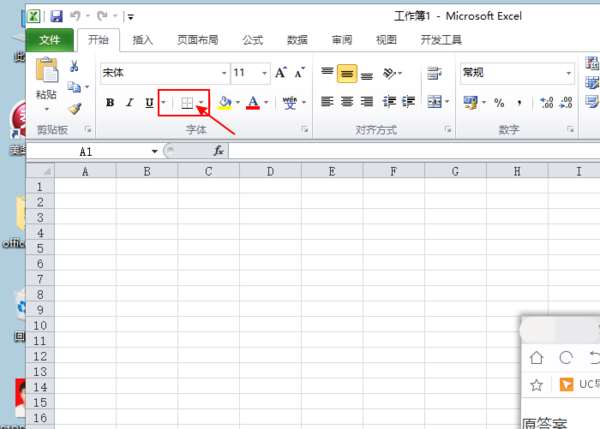Screen dimensions: 600x429
Task: Expand the font color dropdown arrow
Action: [266, 103]
